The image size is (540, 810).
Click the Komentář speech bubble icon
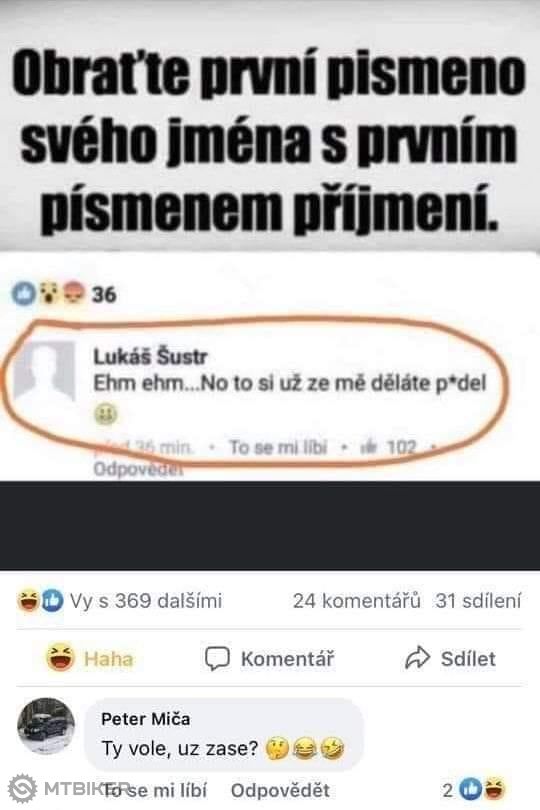pyautogui.click(x=217, y=659)
